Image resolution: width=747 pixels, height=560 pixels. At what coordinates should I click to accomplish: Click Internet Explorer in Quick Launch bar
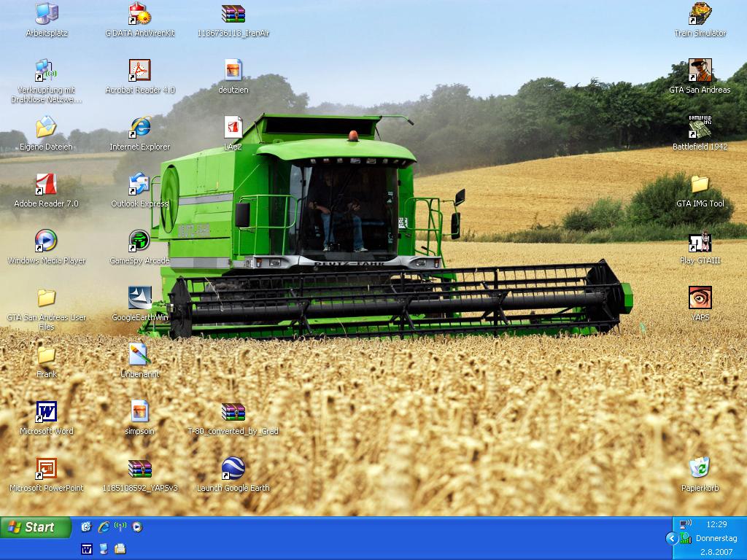tap(104, 526)
